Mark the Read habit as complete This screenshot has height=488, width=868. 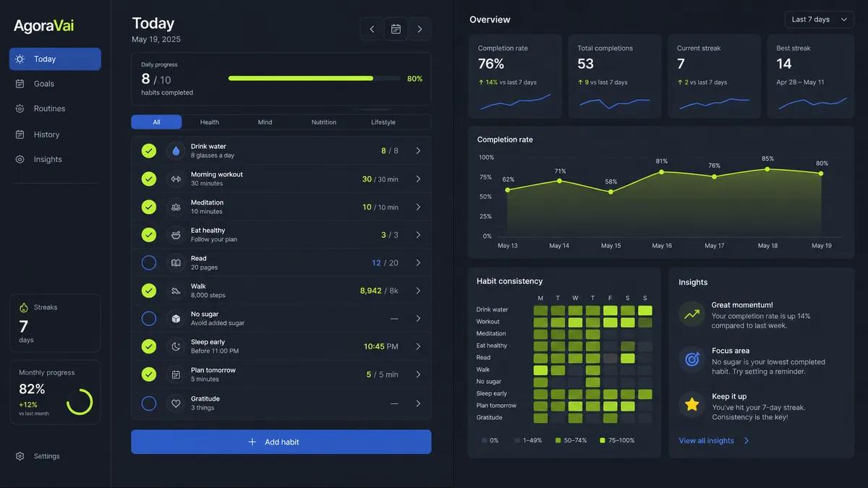(149, 263)
